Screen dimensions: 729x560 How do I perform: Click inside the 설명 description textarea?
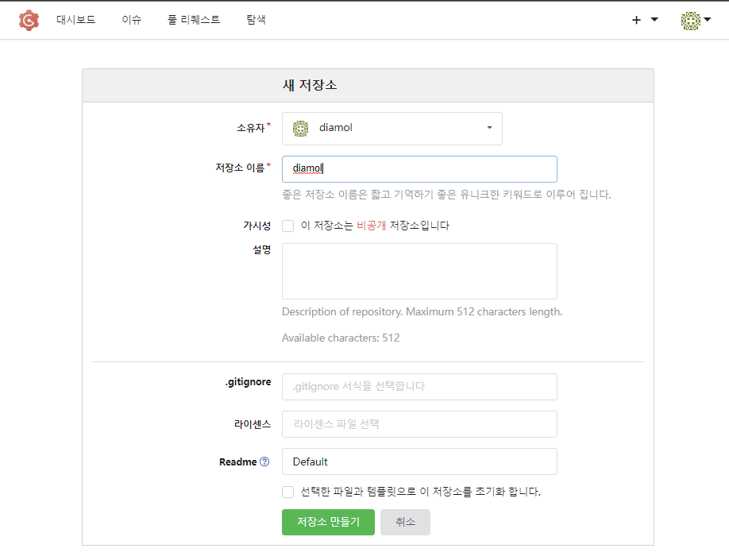(x=419, y=271)
